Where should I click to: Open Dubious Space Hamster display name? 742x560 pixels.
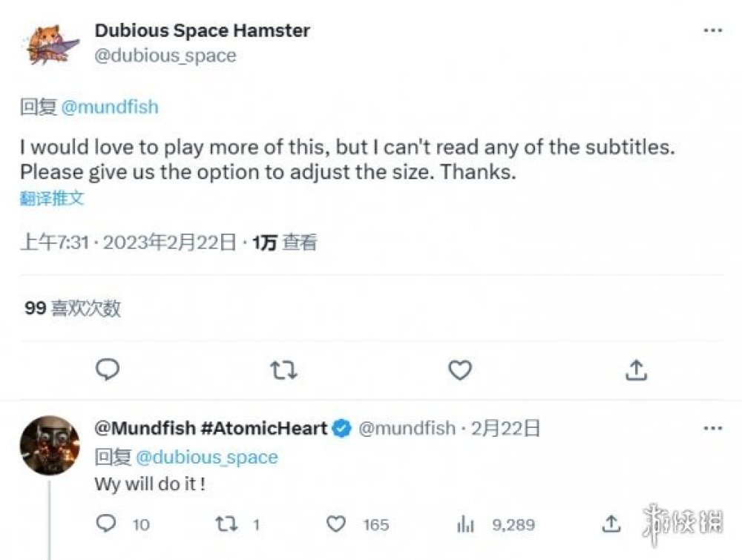[x=202, y=30]
